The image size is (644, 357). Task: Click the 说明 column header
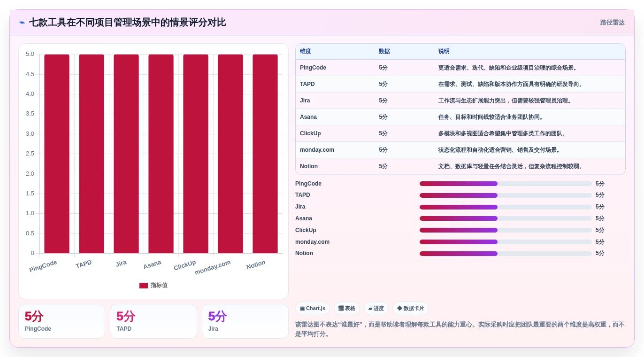click(x=444, y=52)
